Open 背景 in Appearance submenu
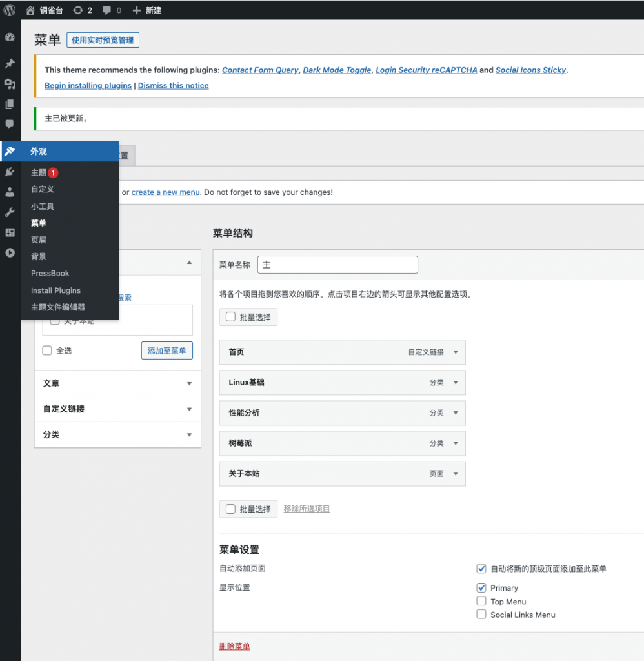This screenshot has width=644, height=661. pyautogui.click(x=39, y=256)
